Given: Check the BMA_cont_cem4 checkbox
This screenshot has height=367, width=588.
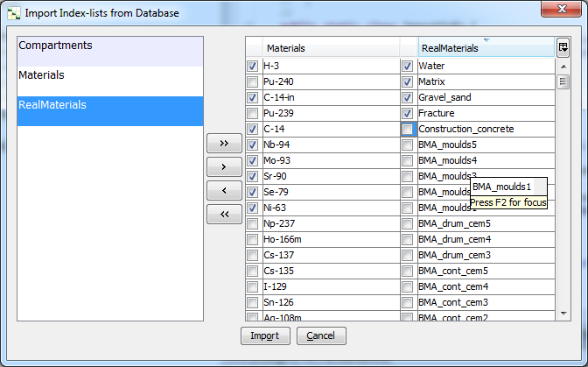Looking at the screenshot, I should [407, 287].
